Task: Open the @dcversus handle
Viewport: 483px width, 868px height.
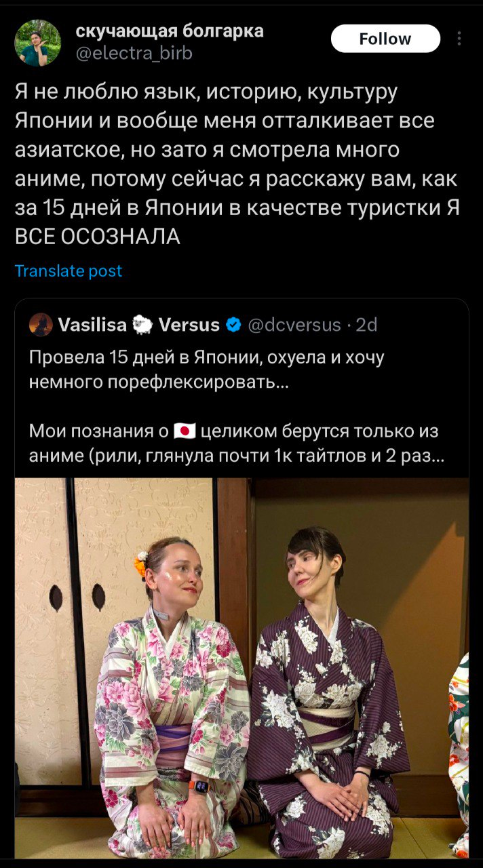Action: click(x=294, y=325)
